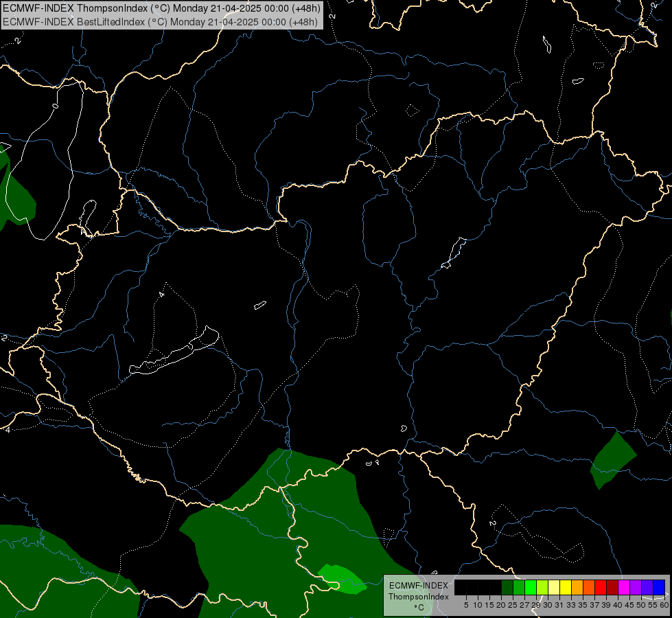The width and height of the screenshot is (672, 618).
Task: Click the '0' contour label on the map
Action: pyautogui.click(x=55, y=106)
